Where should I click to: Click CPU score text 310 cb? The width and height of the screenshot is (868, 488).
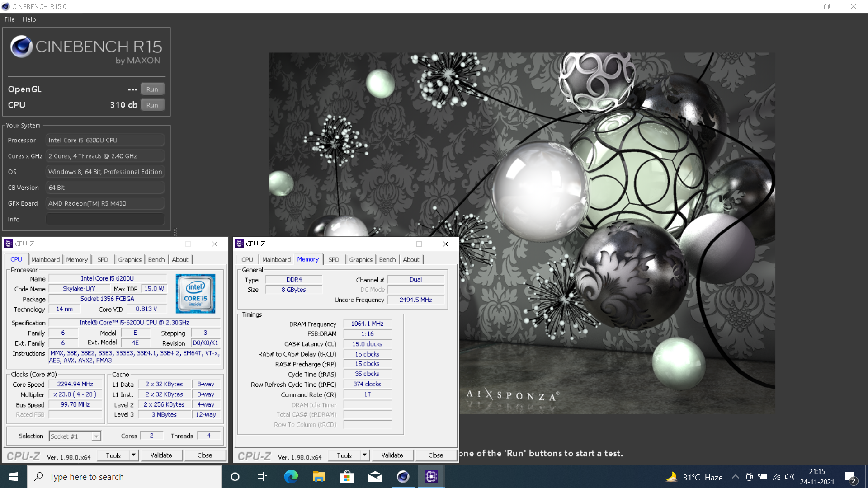point(123,105)
